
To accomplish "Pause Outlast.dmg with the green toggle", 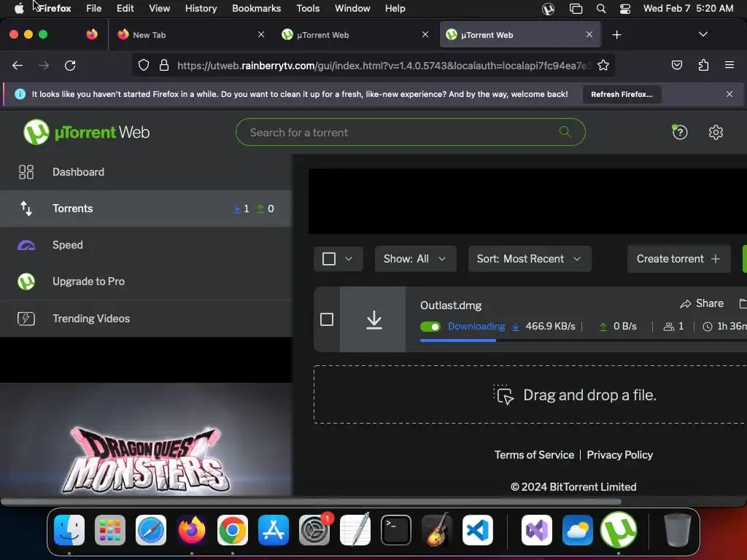I will [x=430, y=327].
